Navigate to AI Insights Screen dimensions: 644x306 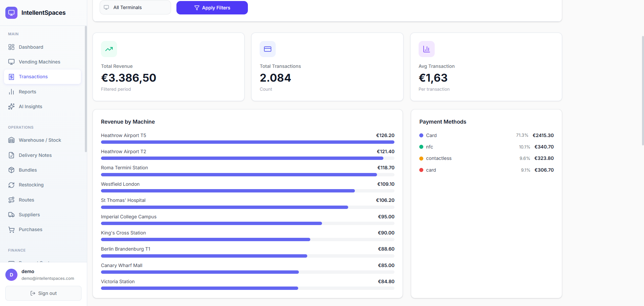[x=42, y=106]
